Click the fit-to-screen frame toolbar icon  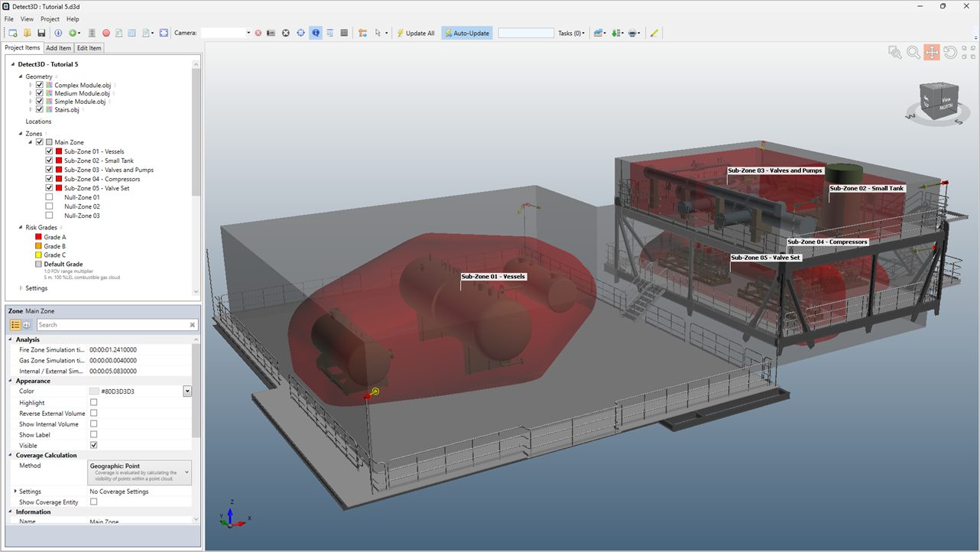click(164, 33)
